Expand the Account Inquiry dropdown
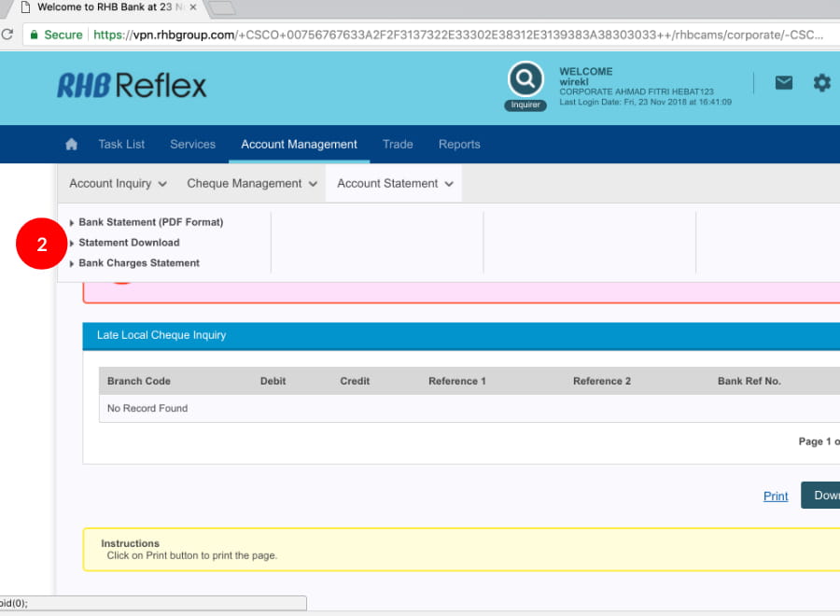This screenshot has width=840, height=616. [x=118, y=184]
